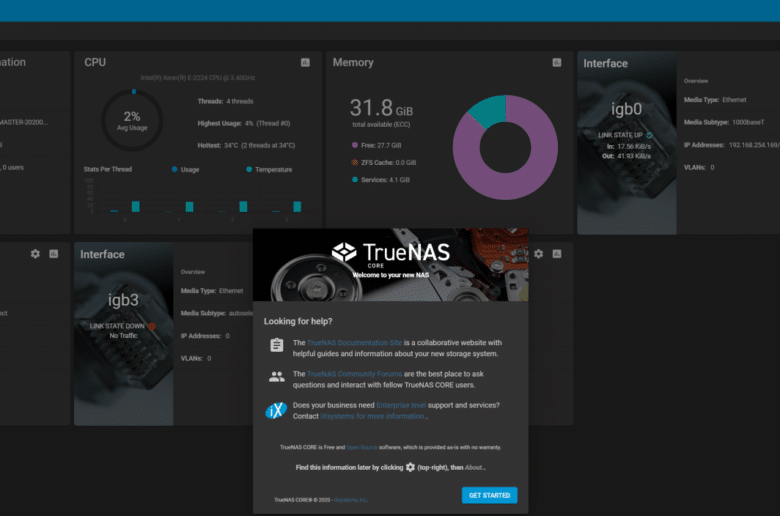Screen dimensions: 780x516
Task: Click the gear icon on the card right of the welcome dialog
Action: 539,254
